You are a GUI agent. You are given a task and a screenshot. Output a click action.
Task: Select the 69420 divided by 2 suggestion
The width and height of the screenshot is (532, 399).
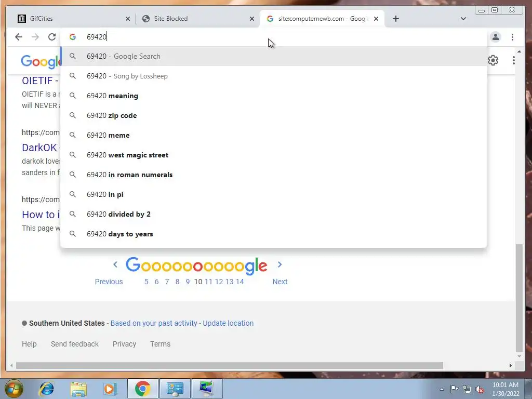pos(273,214)
